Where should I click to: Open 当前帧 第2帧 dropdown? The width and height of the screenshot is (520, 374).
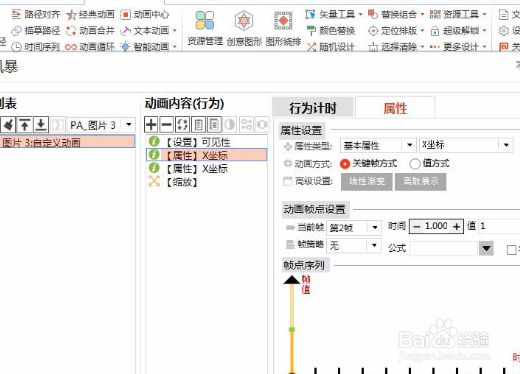tap(375, 228)
